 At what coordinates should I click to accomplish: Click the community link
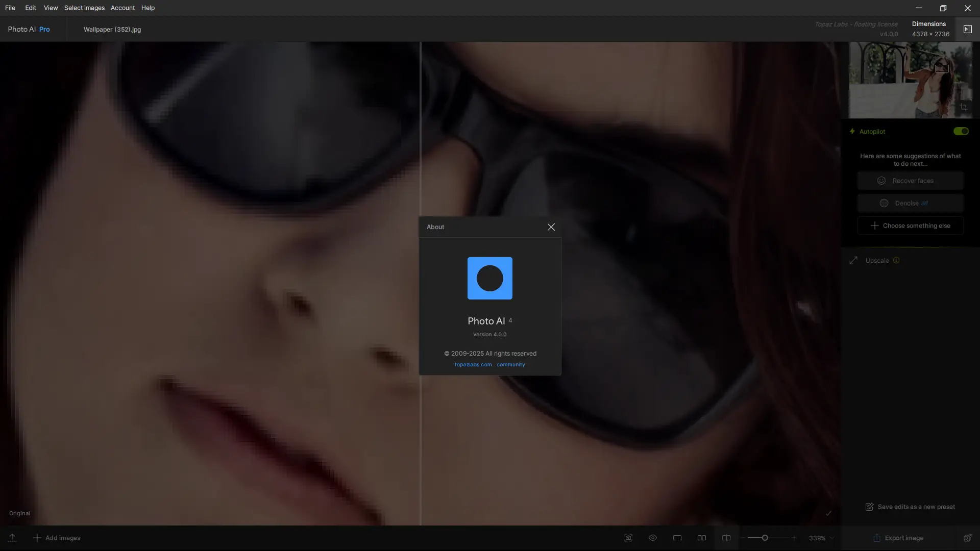(x=510, y=364)
